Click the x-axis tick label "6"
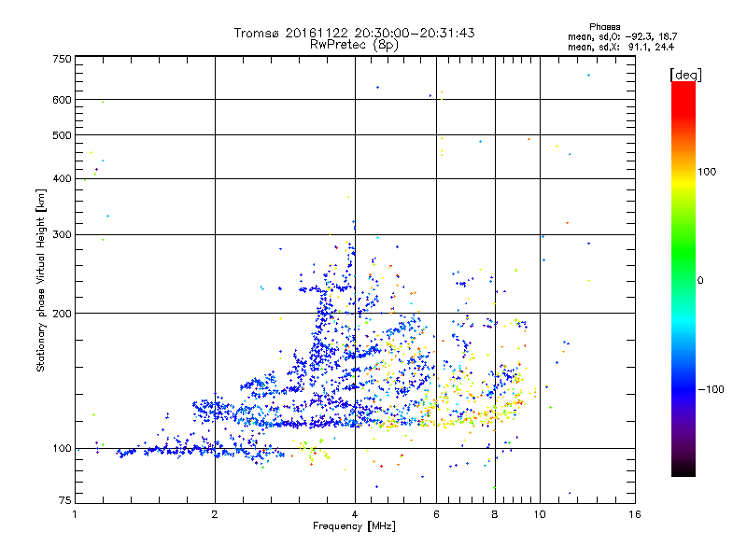Screen dimensions: 747x560 click(436, 514)
